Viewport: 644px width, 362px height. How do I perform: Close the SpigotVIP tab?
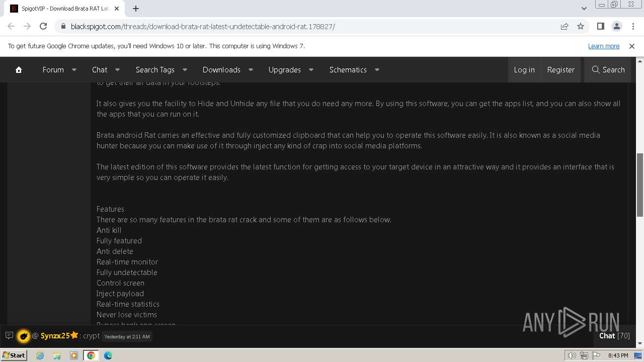[x=117, y=9]
